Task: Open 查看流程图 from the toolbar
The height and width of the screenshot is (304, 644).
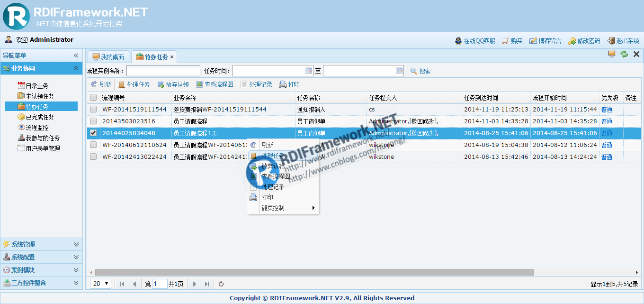Action: (215, 84)
